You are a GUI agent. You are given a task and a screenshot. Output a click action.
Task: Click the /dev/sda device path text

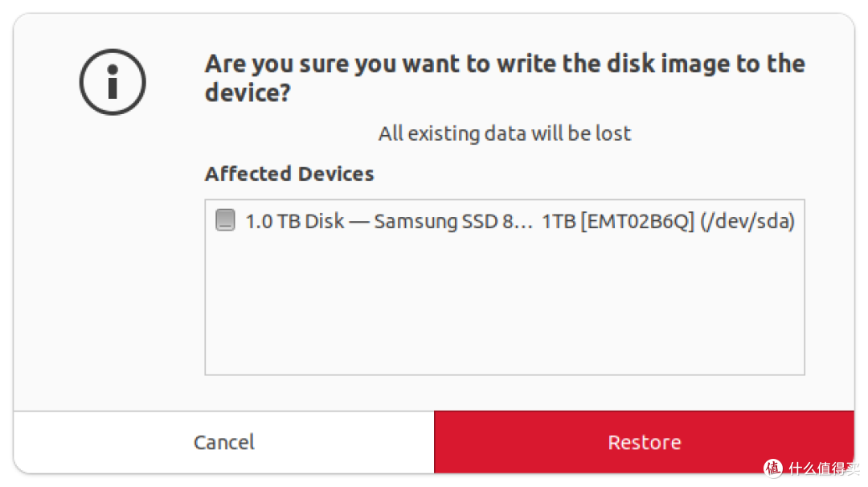click(x=747, y=221)
